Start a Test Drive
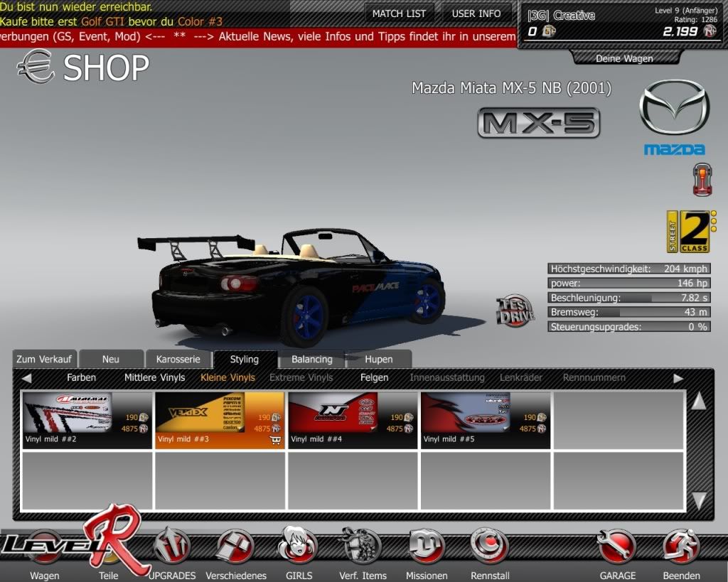 [x=515, y=311]
